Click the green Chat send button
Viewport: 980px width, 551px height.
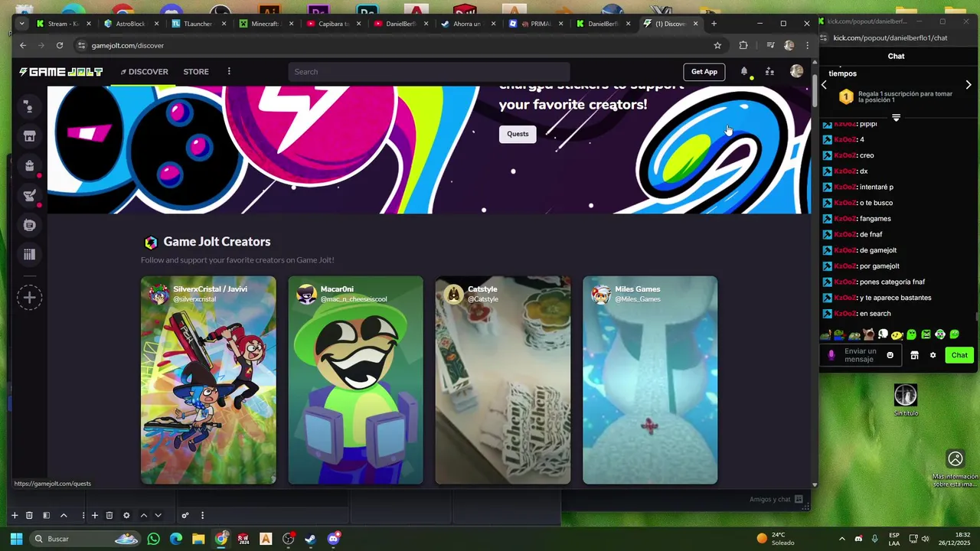tap(959, 355)
